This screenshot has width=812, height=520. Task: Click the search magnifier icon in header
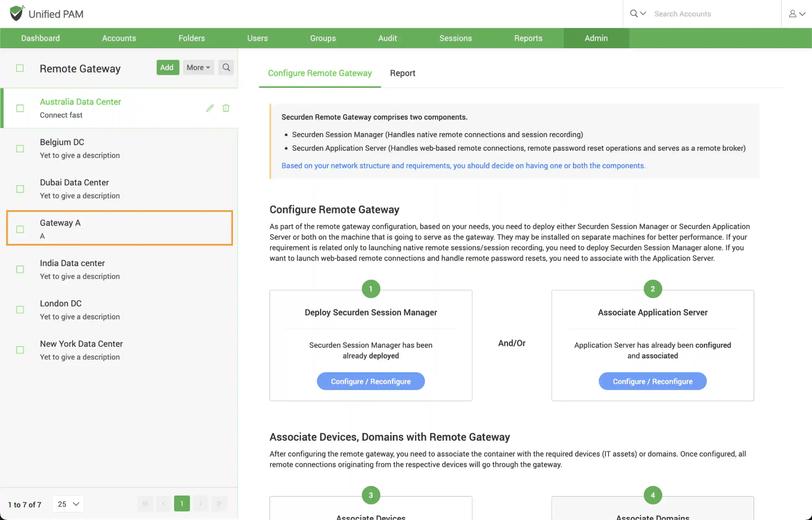click(x=634, y=14)
